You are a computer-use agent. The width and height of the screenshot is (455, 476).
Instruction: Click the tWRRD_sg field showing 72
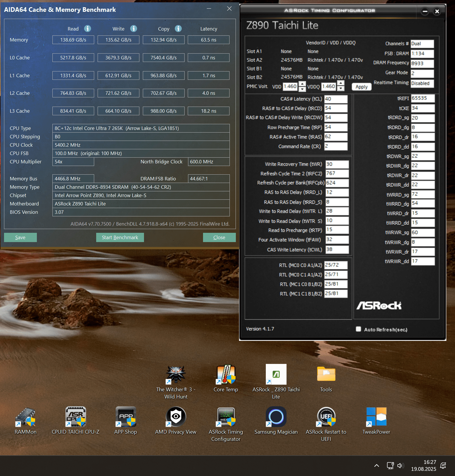(423, 194)
